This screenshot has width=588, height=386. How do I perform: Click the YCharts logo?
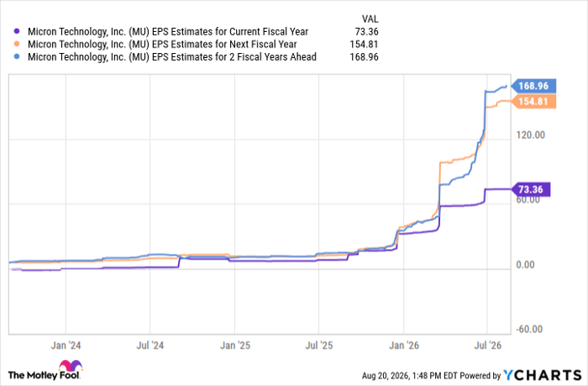click(x=543, y=375)
